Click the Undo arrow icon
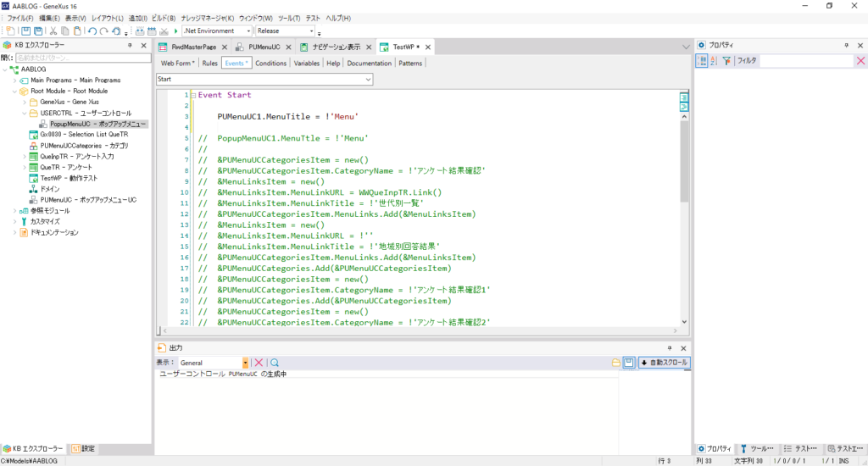 click(92, 31)
